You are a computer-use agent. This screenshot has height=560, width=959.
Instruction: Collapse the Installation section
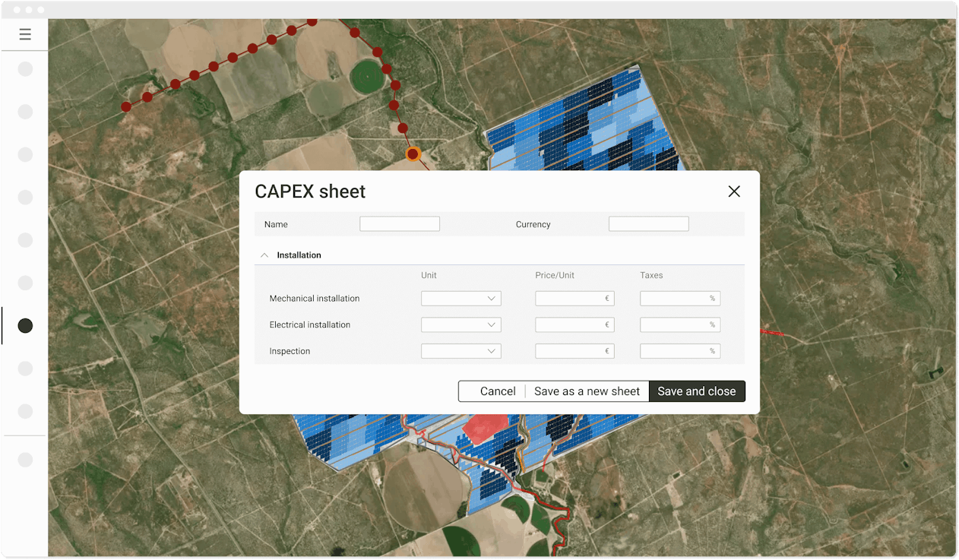tap(264, 255)
